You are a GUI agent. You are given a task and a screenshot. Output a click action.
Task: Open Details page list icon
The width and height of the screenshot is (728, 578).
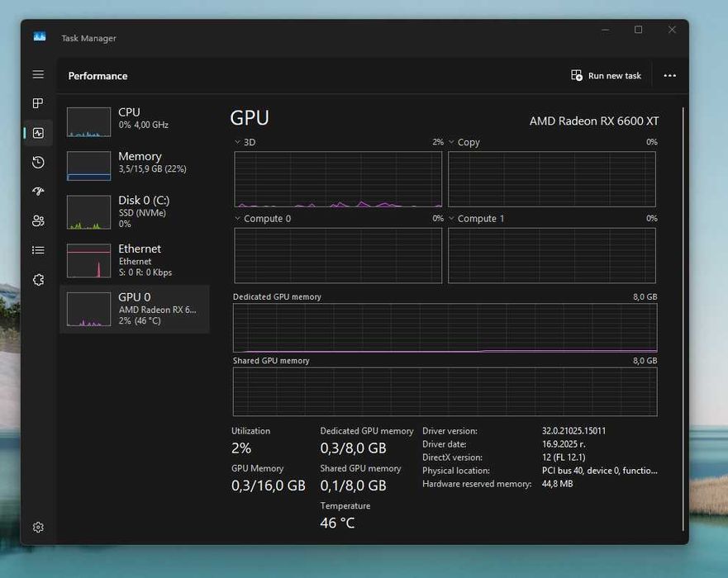(x=38, y=250)
